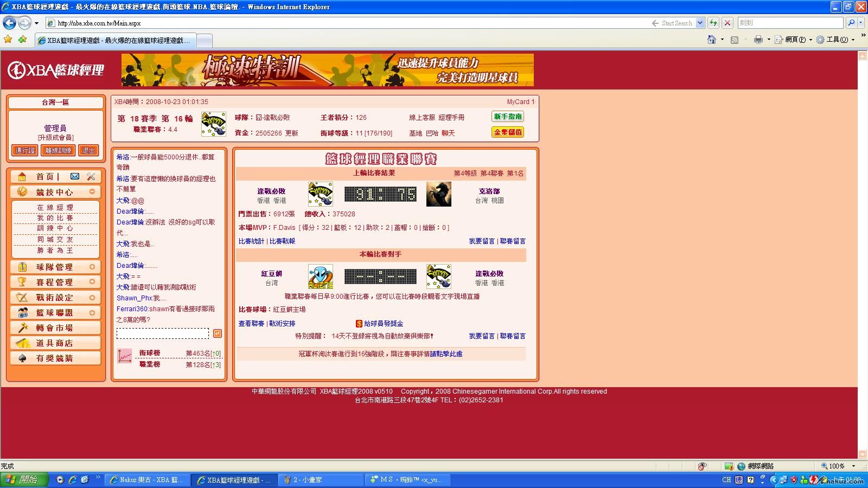This screenshot has height=488, width=868.
Task: Collapse the 競技中心 menu section
Action: coord(92,191)
